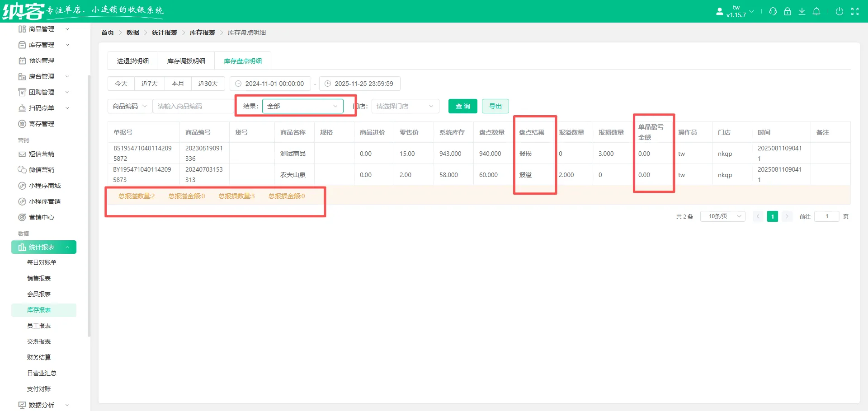Click the power logout icon
Image resolution: width=868 pixels, height=411 pixels.
click(839, 11)
